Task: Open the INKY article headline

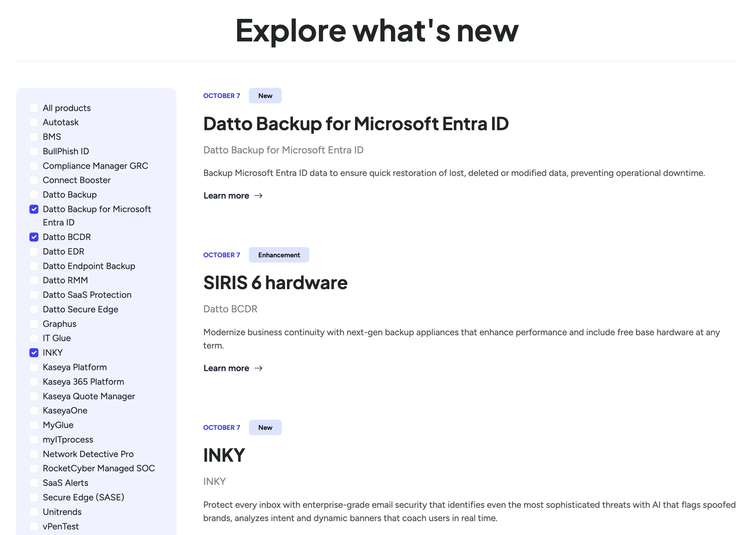Action: coord(224,455)
